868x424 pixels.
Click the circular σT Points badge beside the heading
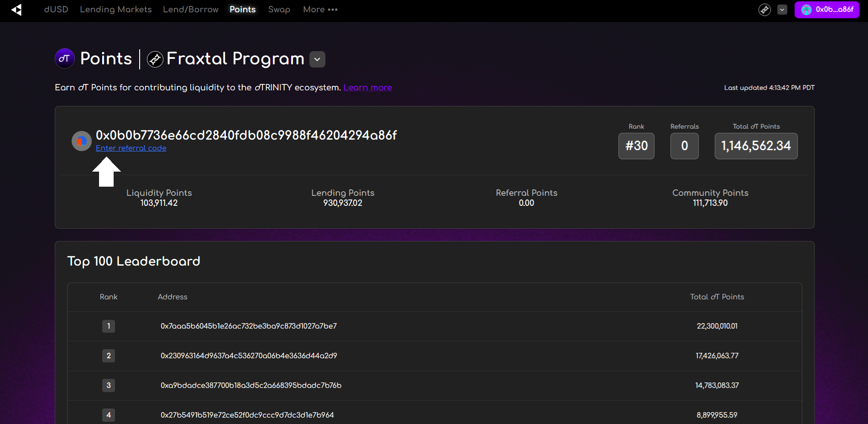64,58
